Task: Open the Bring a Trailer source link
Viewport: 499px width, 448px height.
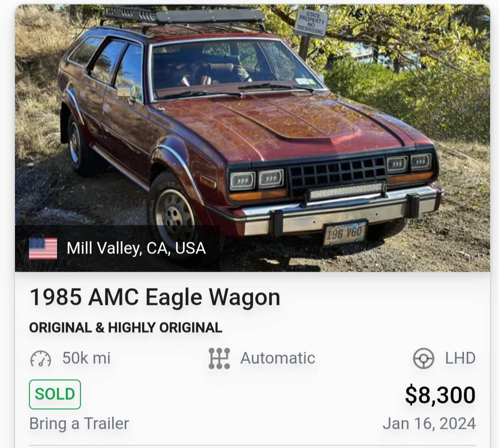Action: [x=79, y=424]
